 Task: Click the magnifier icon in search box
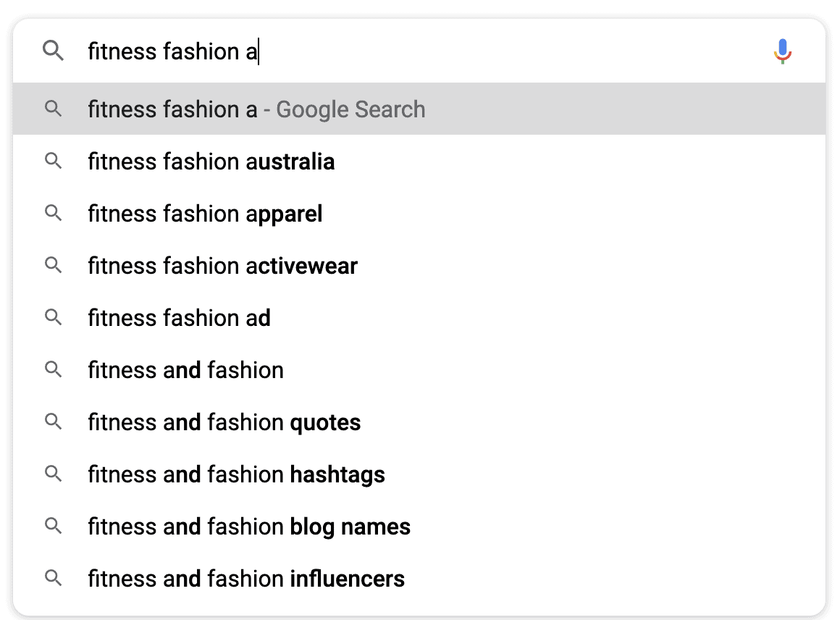pyautogui.click(x=54, y=51)
